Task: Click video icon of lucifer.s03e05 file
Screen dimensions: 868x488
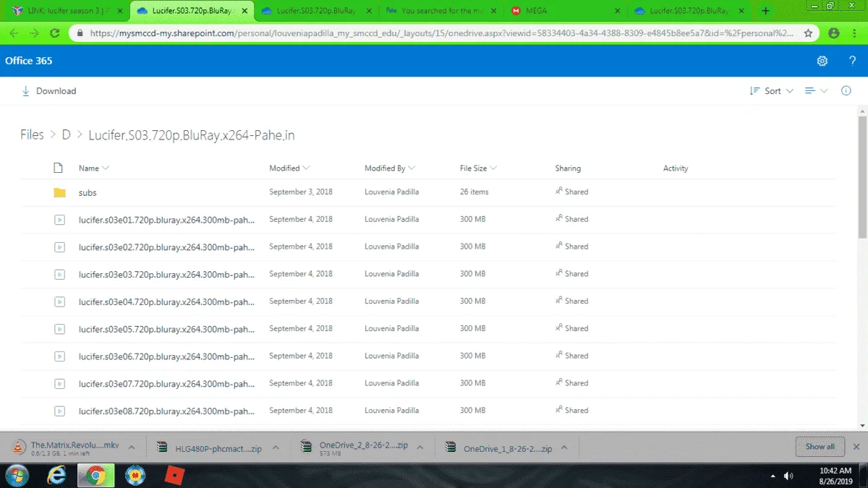Action: point(59,328)
